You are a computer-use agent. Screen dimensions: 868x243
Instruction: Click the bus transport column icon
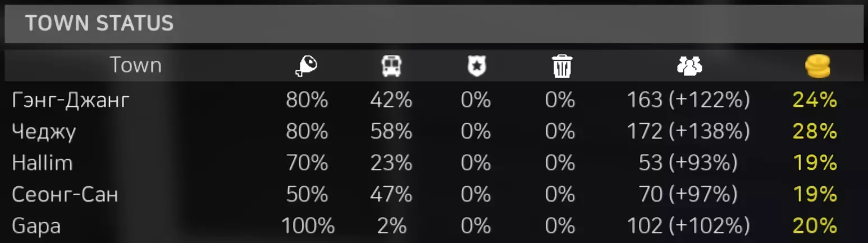pyautogui.click(x=391, y=66)
